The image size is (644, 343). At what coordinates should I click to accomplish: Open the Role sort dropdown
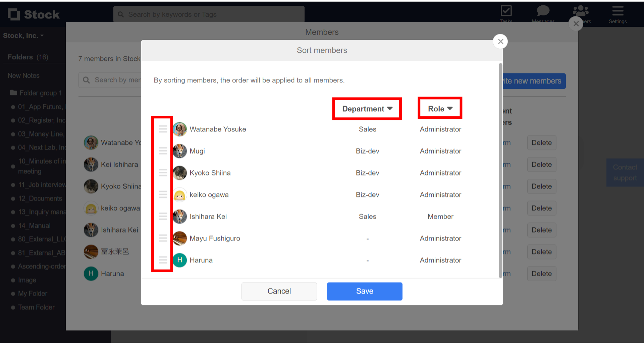tap(440, 108)
